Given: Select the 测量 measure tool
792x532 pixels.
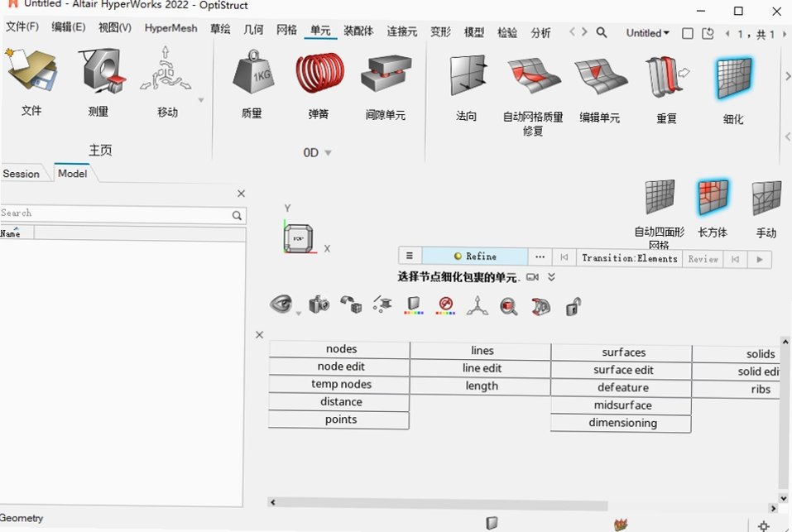Looking at the screenshot, I should (x=101, y=70).
